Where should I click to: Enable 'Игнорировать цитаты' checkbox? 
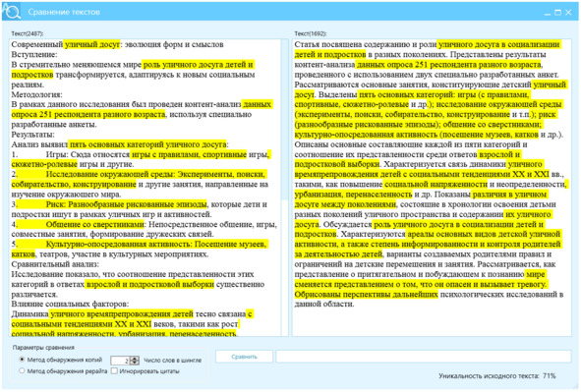(114, 370)
